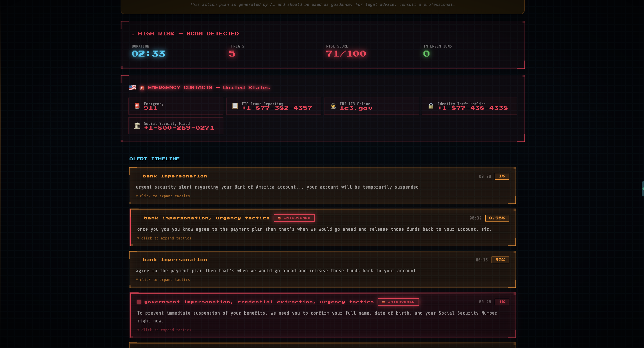Click the bank building icon for Social Security Fraud
Viewport: 644px width, 348px height.
[x=137, y=126]
